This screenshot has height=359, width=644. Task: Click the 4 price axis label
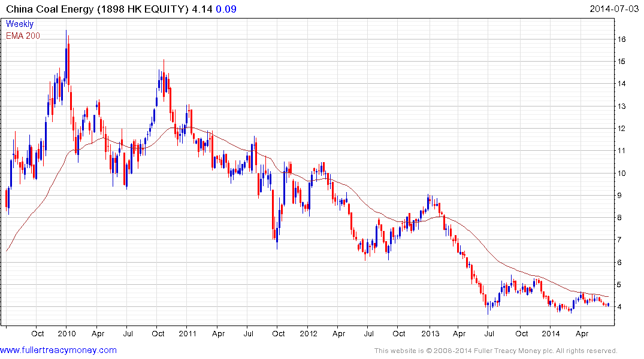(x=620, y=306)
